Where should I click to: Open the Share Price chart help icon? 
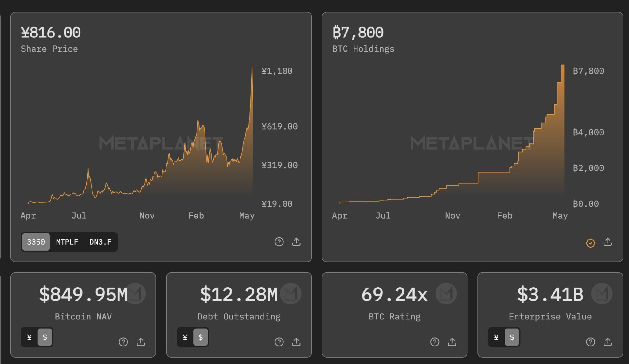point(279,242)
